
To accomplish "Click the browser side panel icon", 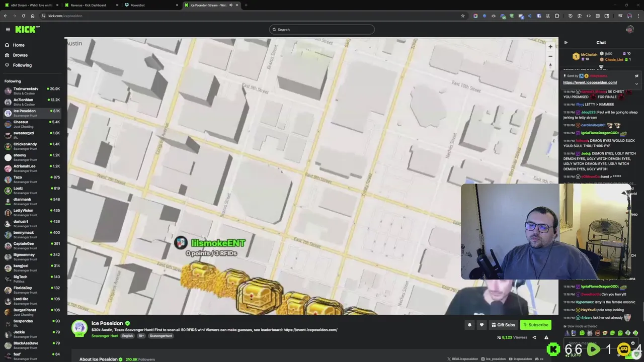I will click(x=598, y=16).
